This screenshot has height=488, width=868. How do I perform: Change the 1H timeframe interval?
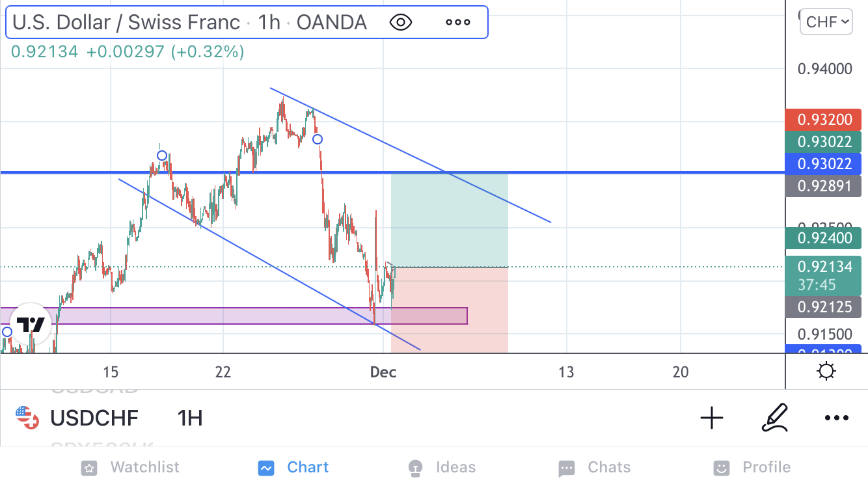(x=189, y=418)
